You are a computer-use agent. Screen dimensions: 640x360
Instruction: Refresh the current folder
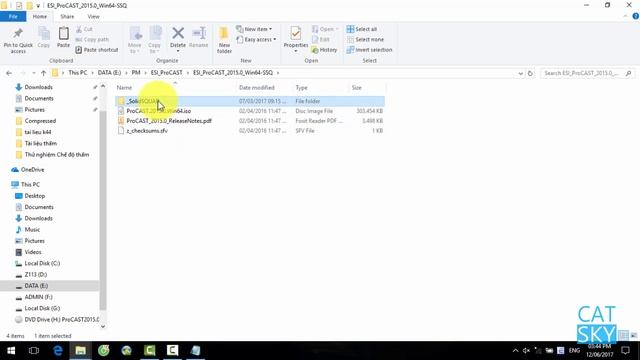[530, 73]
